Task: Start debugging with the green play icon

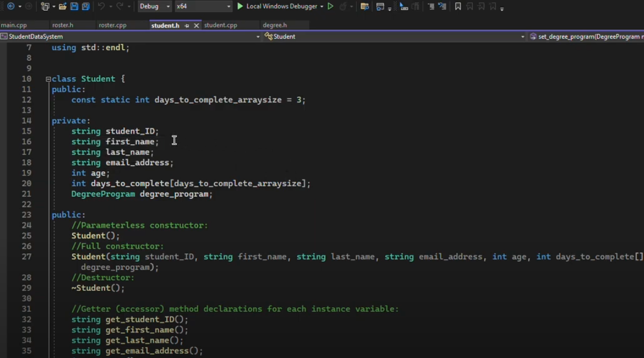Action: 240,6
